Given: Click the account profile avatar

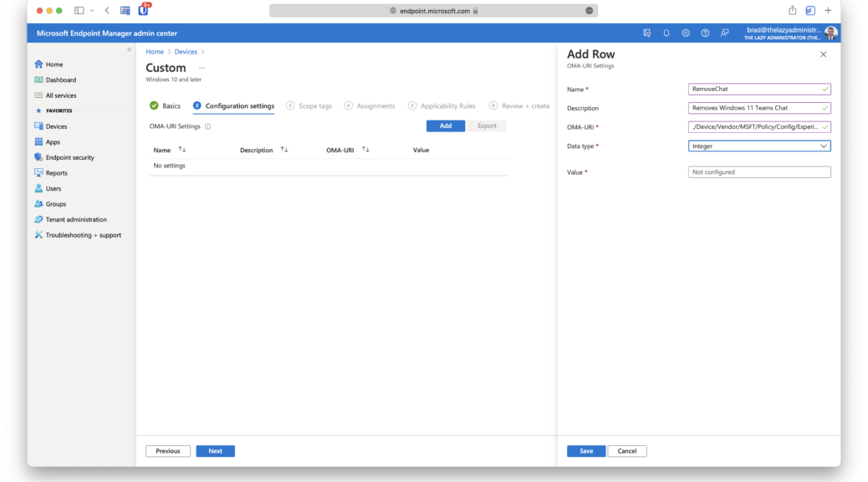Looking at the screenshot, I should (830, 33).
